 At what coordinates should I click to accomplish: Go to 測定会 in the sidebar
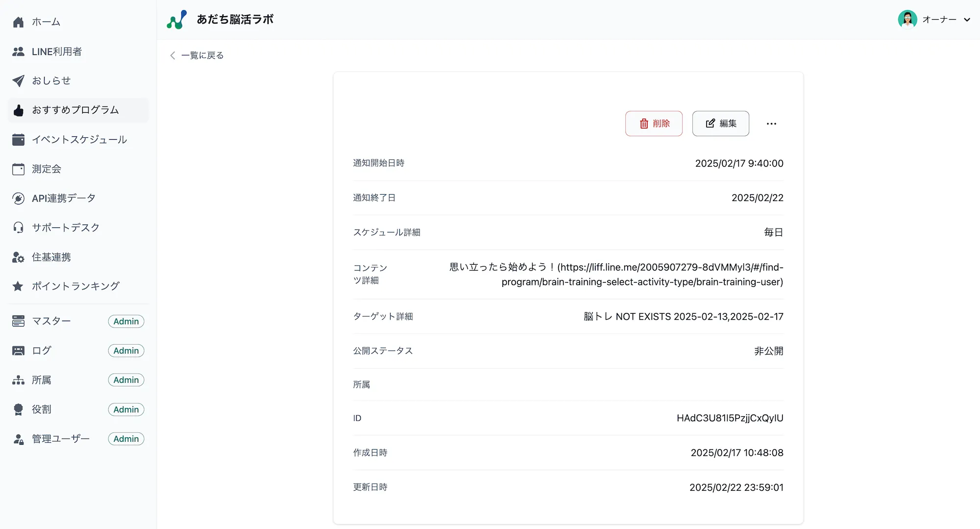[47, 169]
